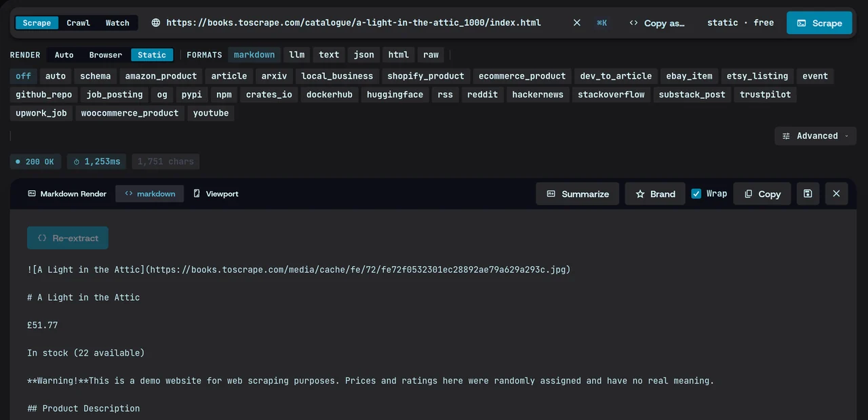Toggle the markdown format

[254, 55]
